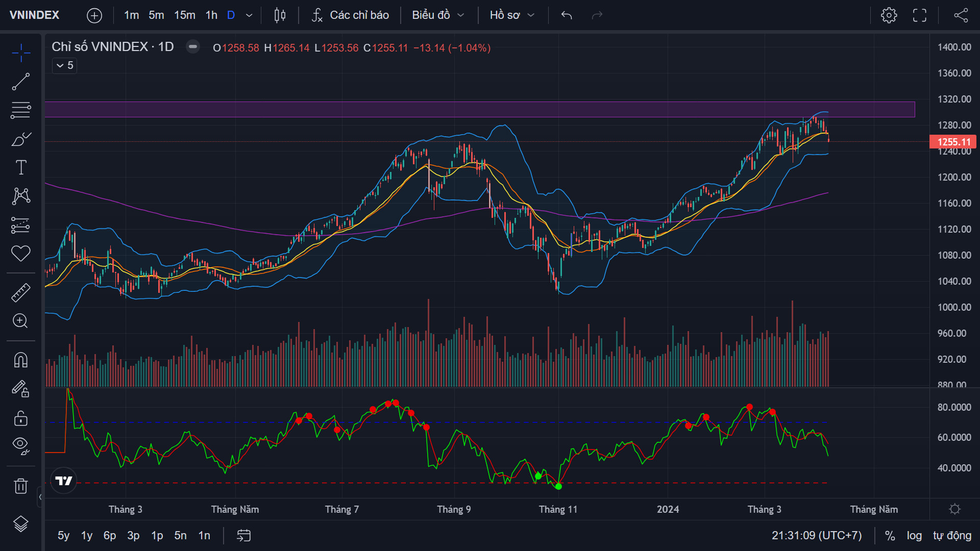Toggle lock all drawings
Image resolution: width=980 pixels, height=551 pixels.
(x=21, y=418)
